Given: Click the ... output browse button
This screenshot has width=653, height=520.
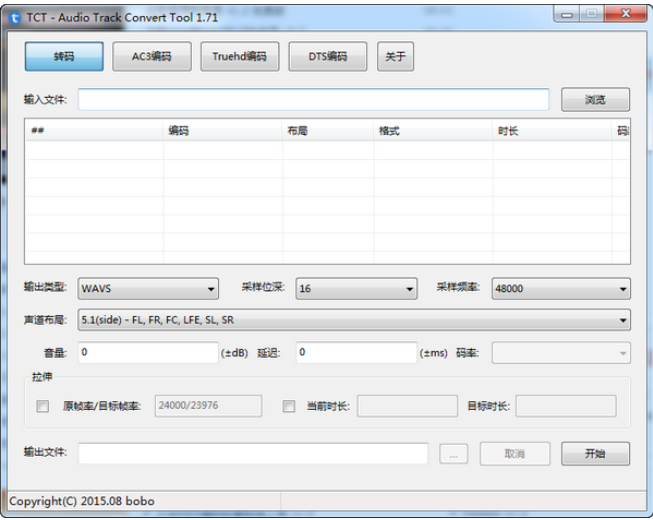Looking at the screenshot, I should (x=454, y=454).
